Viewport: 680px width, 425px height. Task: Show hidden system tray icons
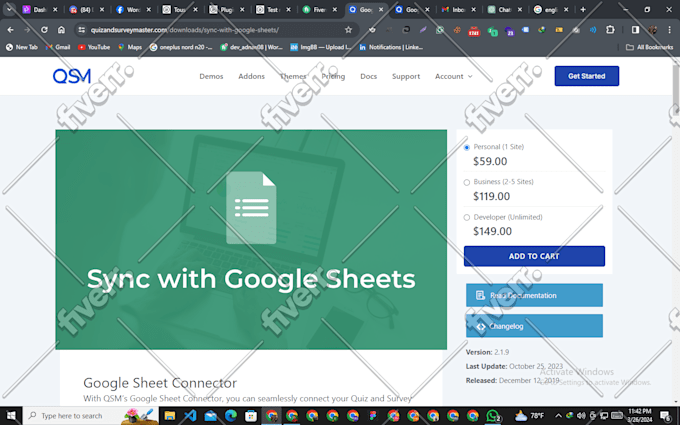(x=558, y=415)
